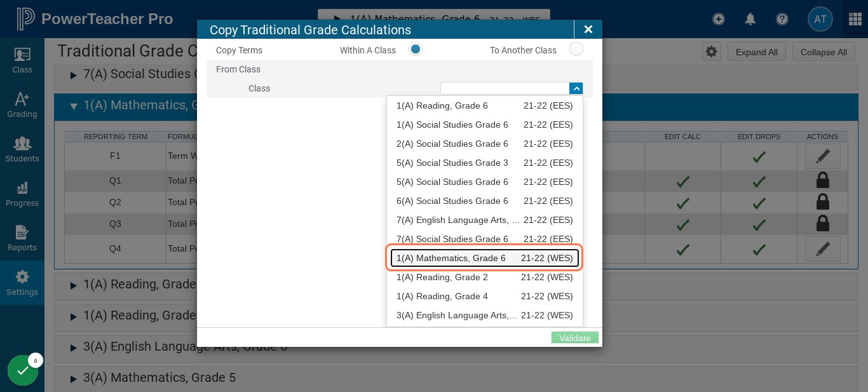The image size is (868, 392).
Task: Click the green checkmark badge with 6
Action: click(x=23, y=370)
